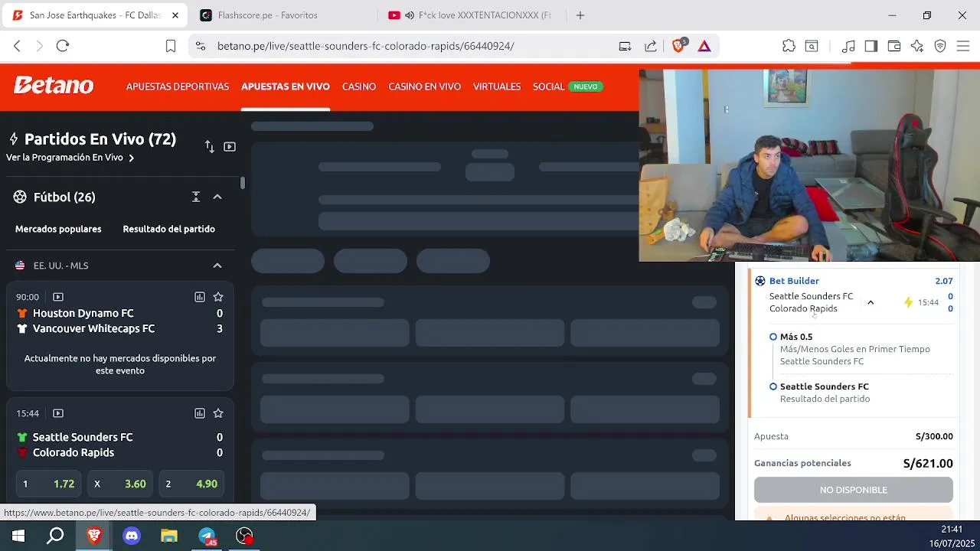Remove Seattle Sounders FC result selection
This screenshot has height=551, width=980.
point(773,386)
